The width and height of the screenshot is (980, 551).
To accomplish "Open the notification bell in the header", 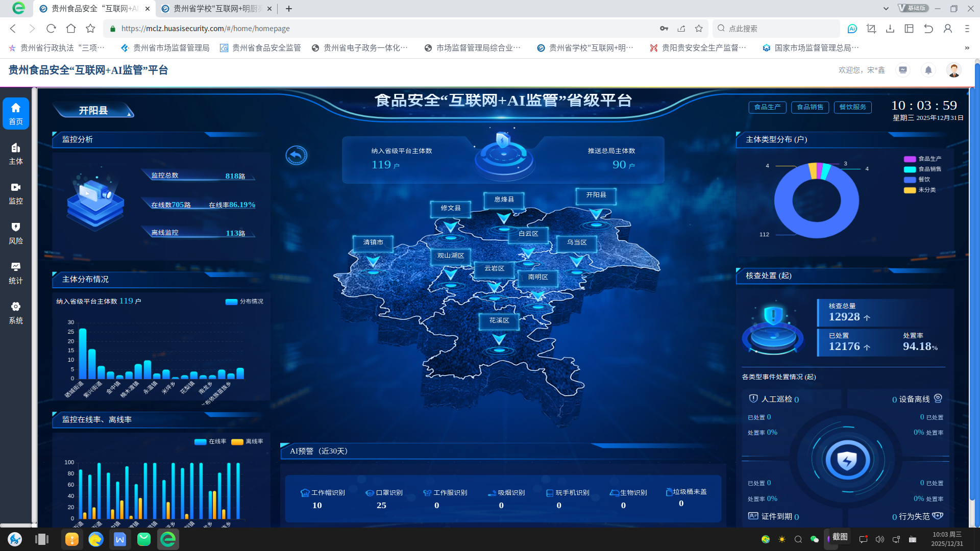I will pos(928,70).
